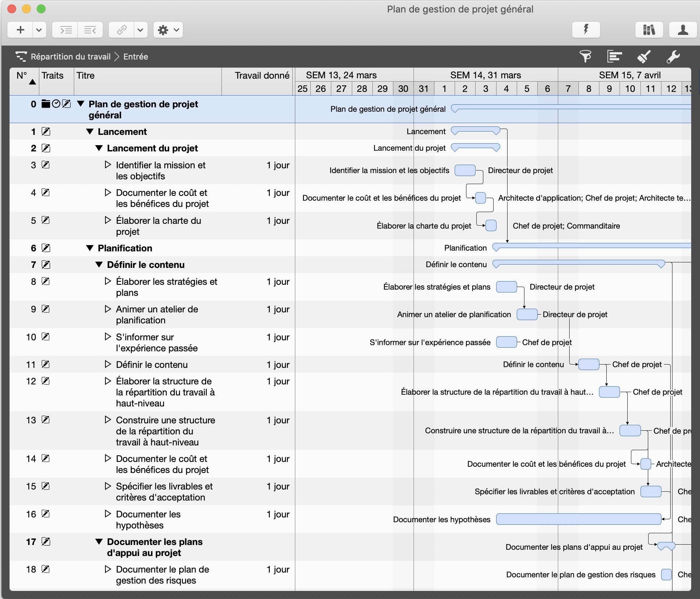
Task: Click the Planification Gantt bar
Action: tap(588, 248)
